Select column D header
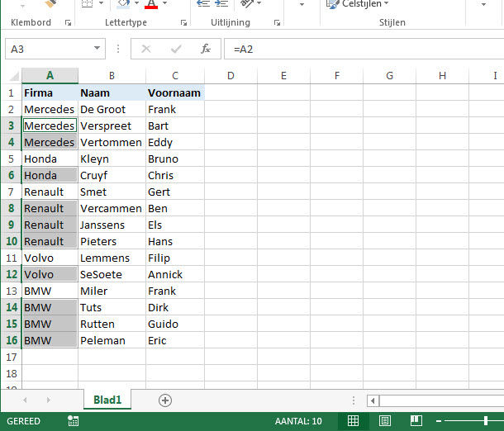504x431 pixels. [x=231, y=76]
